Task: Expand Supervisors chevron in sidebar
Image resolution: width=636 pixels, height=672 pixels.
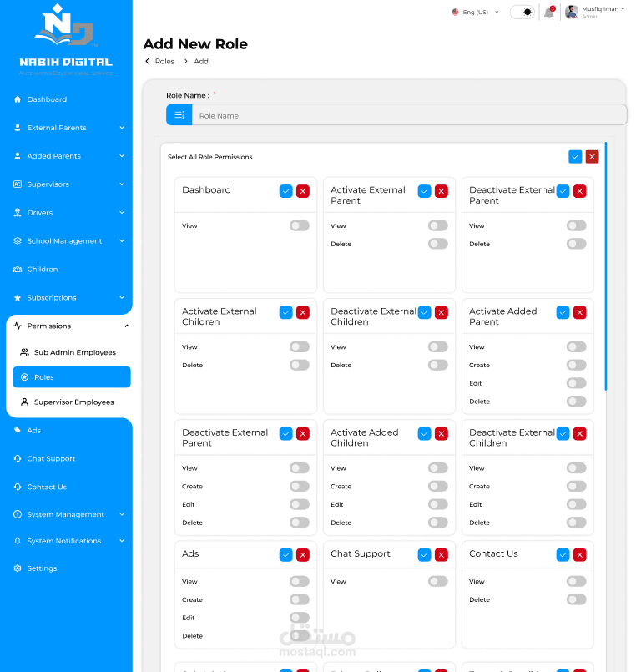Action: tap(122, 184)
